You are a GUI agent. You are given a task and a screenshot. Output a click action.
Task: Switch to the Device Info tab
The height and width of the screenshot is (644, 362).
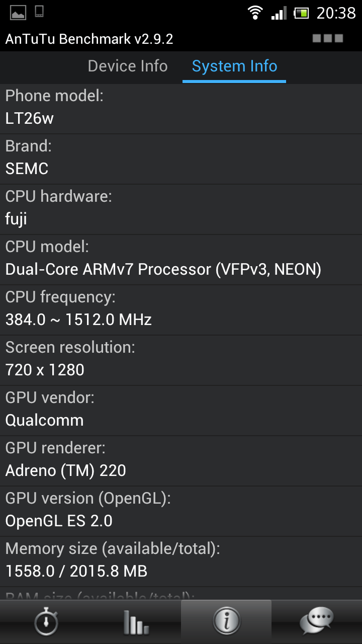click(128, 66)
